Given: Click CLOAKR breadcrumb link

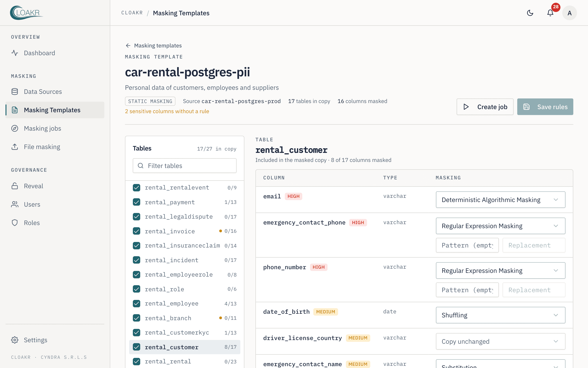Looking at the screenshot, I should click(x=132, y=13).
